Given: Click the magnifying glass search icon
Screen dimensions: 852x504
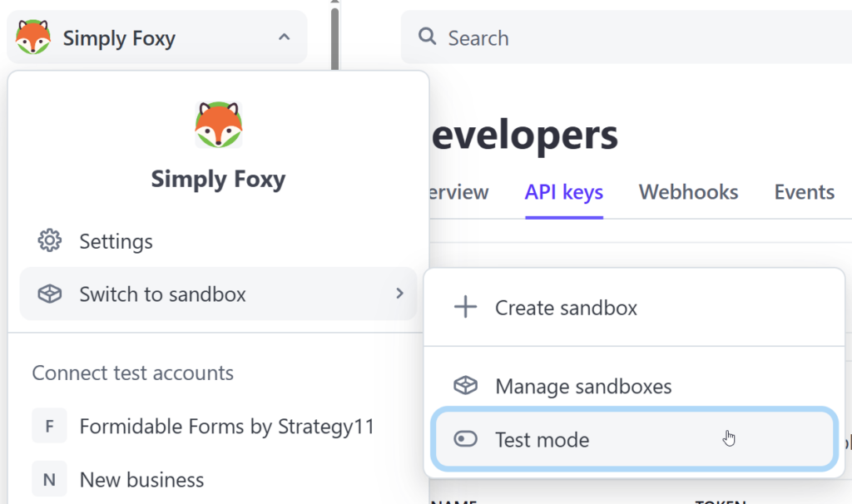Looking at the screenshot, I should (427, 37).
